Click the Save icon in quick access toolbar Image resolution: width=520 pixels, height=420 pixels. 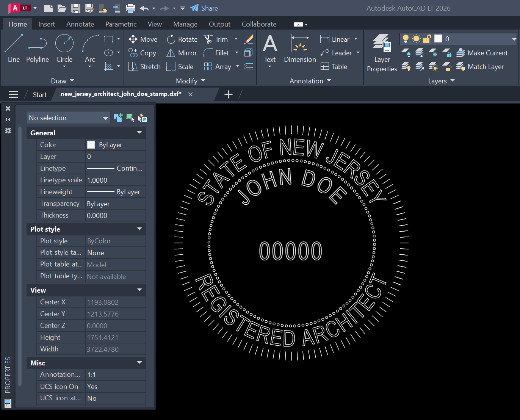click(x=76, y=8)
